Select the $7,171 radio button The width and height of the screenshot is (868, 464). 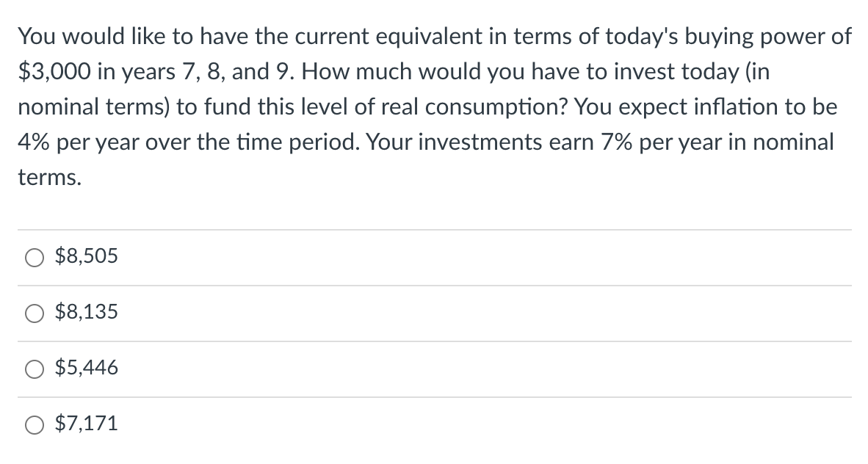coord(34,424)
